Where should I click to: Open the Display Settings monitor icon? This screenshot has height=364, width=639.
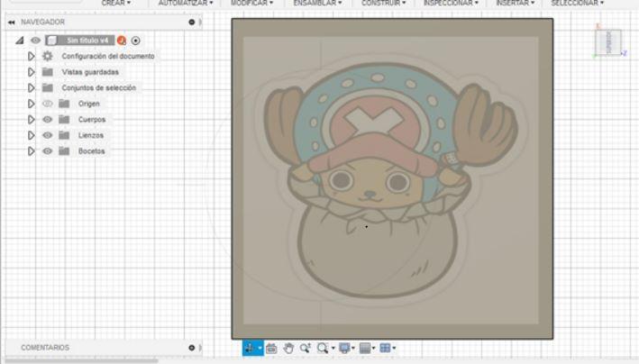pyautogui.click(x=344, y=348)
